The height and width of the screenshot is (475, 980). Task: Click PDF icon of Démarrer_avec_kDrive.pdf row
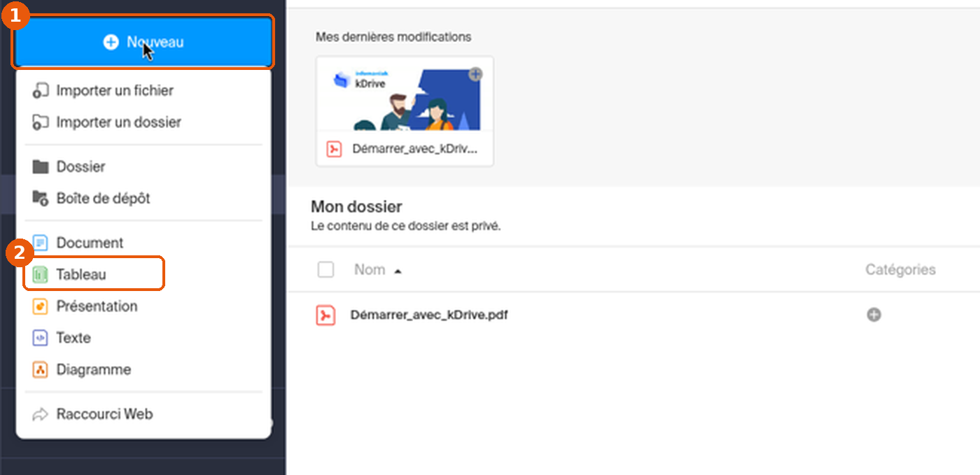[x=325, y=316]
